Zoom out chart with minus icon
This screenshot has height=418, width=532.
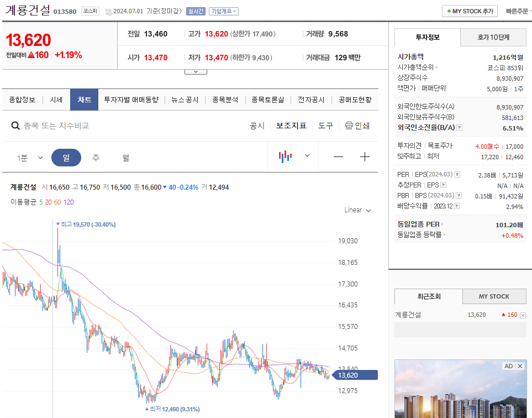tap(338, 157)
